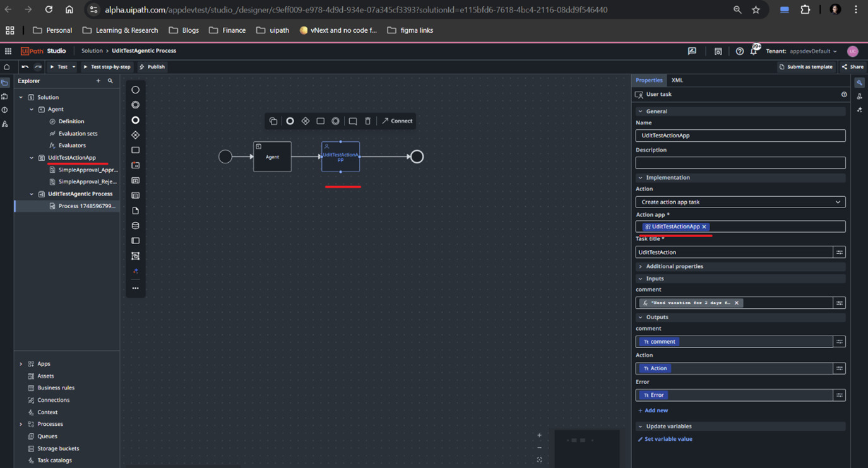This screenshot has width=868, height=468.
Task: Click the empty Description field
Action: (x=740, y=163)
